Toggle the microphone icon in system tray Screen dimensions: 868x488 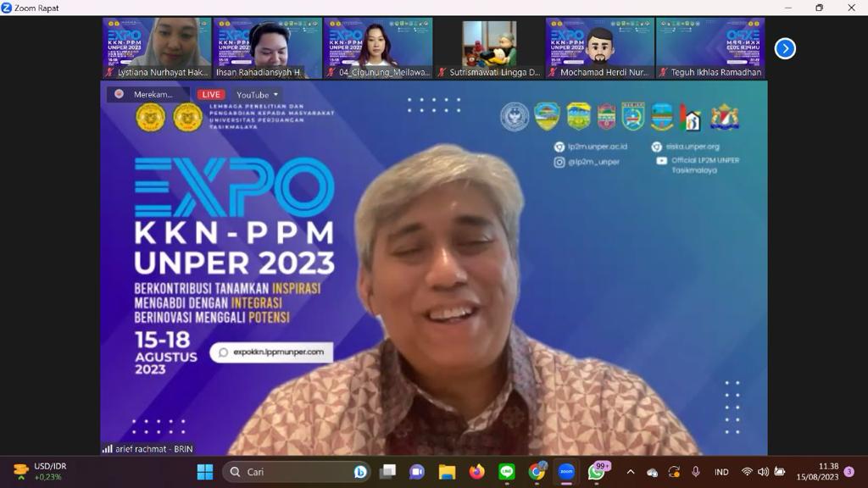coord(696,472)
